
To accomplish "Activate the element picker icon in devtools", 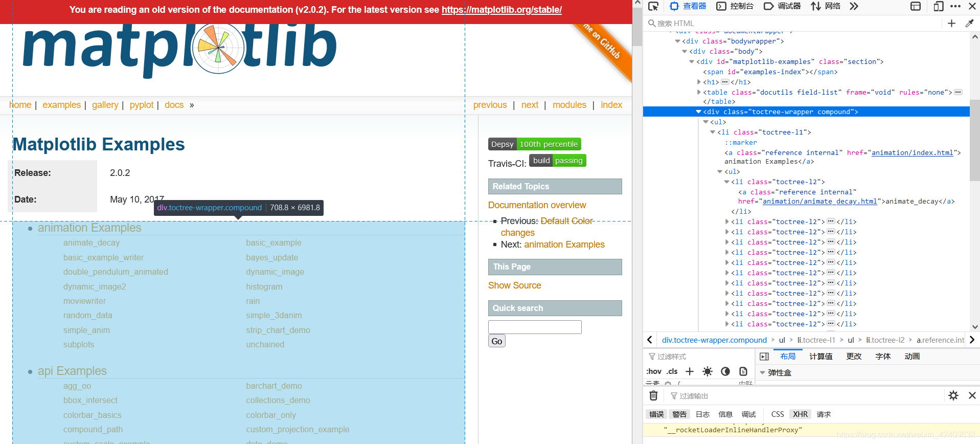I will point(653,6).
